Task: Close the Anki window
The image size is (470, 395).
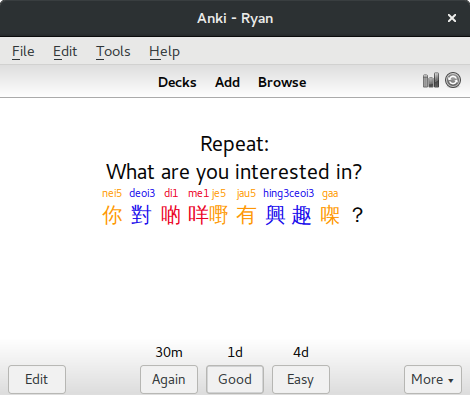Action: tap(452, 18)
